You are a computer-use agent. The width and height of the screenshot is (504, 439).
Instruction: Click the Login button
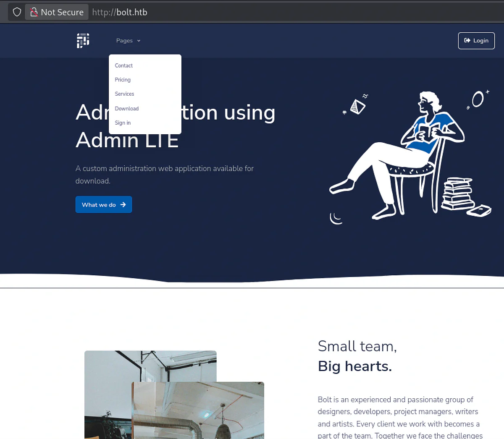click(476, 41)
